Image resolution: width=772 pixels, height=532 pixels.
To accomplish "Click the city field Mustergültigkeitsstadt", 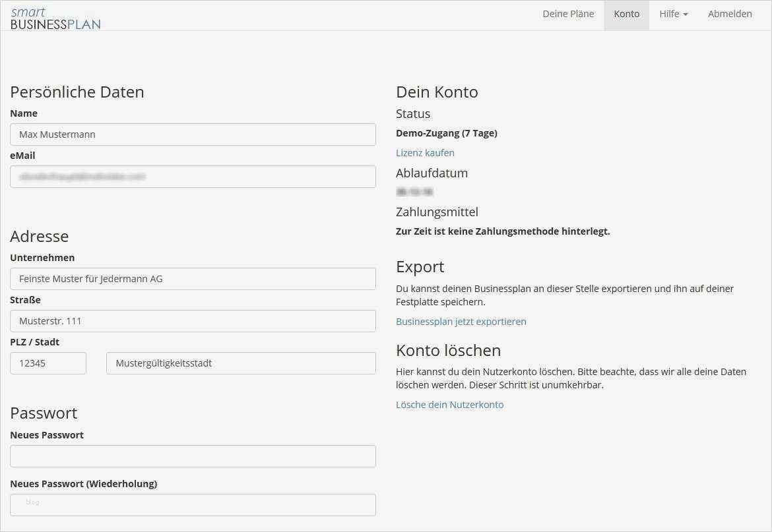I will (x=241, y=363).
